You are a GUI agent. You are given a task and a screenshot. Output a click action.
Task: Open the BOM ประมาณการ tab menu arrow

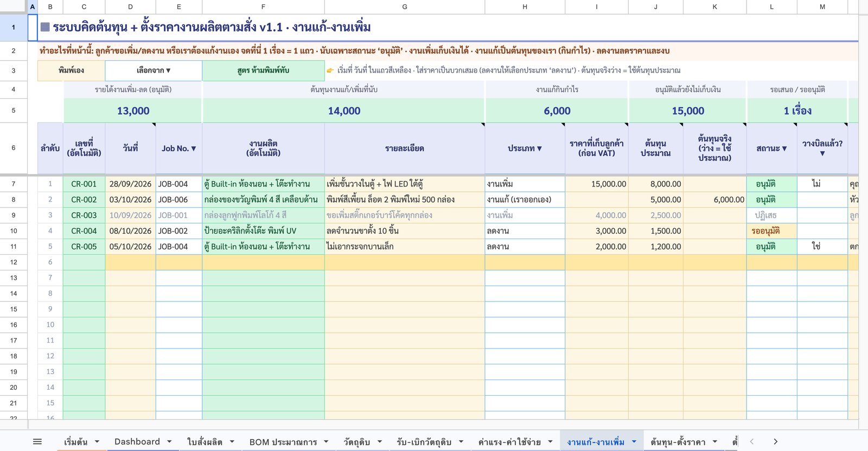pos(326,442)
